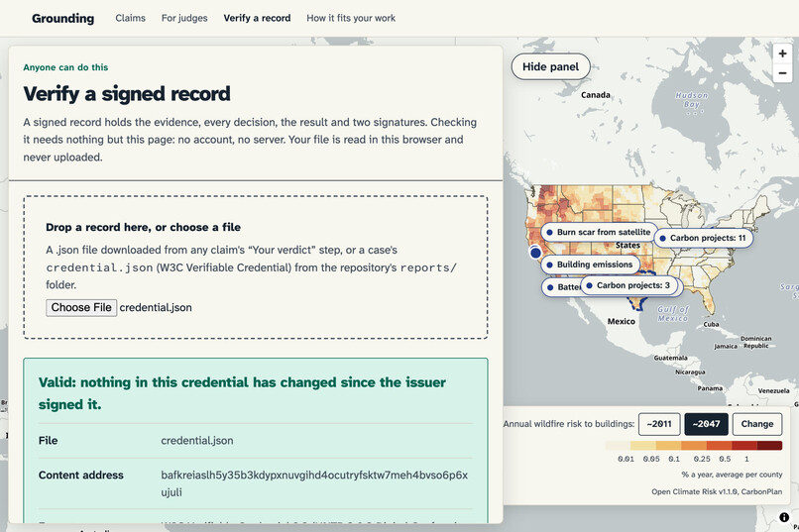Select the blue map marker near California coast

535,253
